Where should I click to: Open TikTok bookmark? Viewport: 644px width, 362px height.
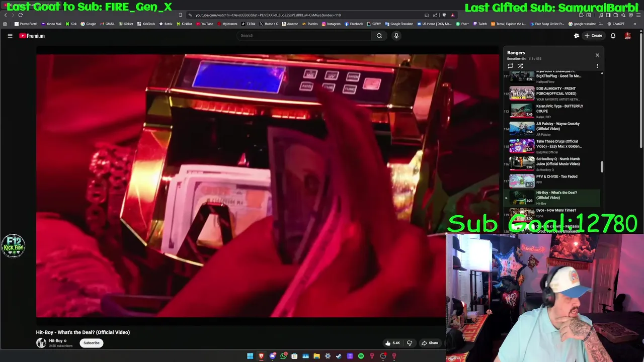[249, 24]
